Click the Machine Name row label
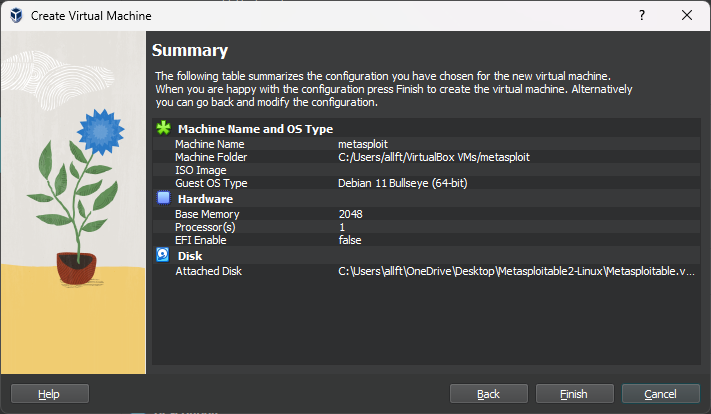Viewport: 711px width, 414px height. [x=209, y=144]
